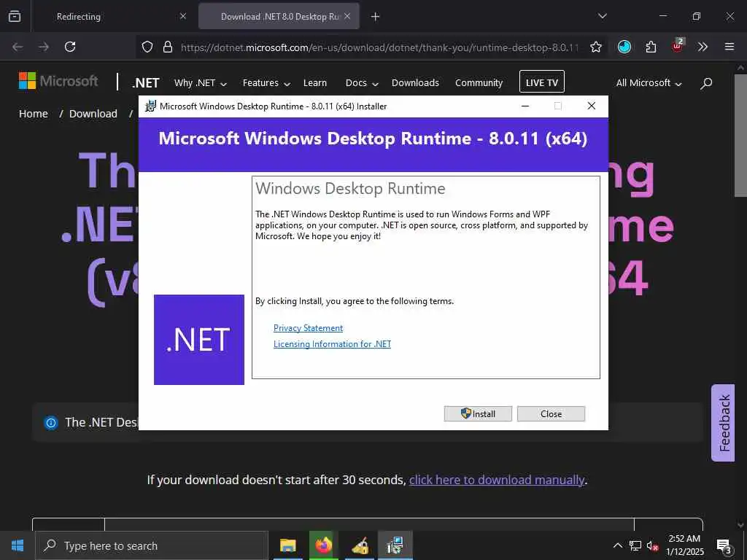Go to Download in the breadcrumb
The image size is (747, 560).
(93, 114)
